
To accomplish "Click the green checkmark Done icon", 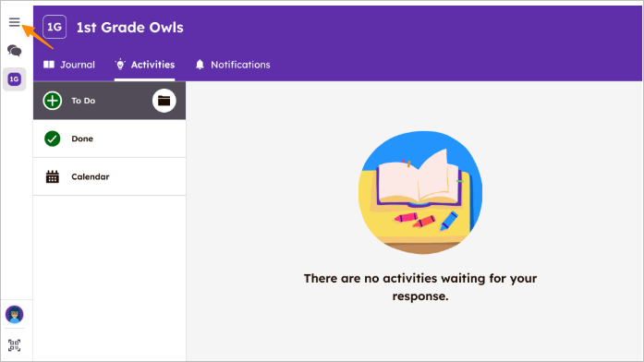I will click(52, 139).
